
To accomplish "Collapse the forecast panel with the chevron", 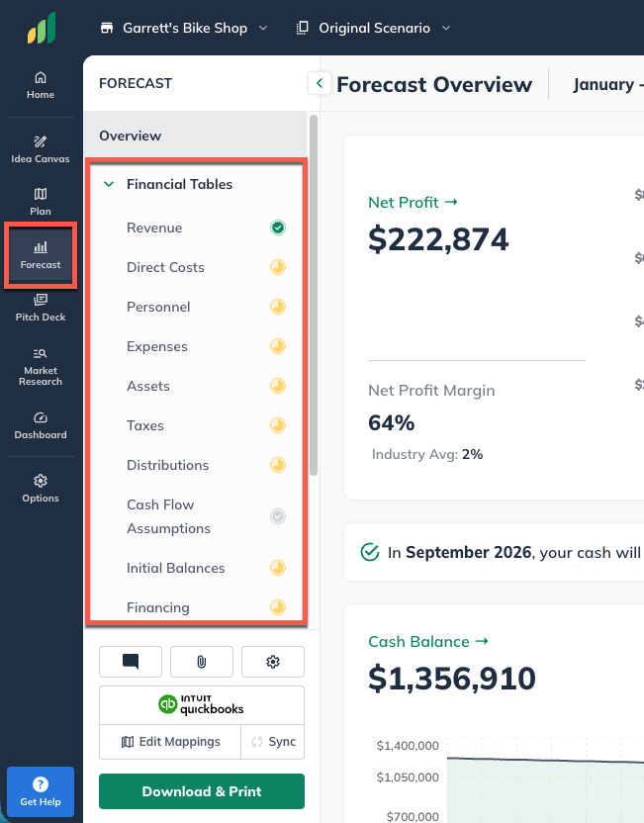I will [320, 83].
